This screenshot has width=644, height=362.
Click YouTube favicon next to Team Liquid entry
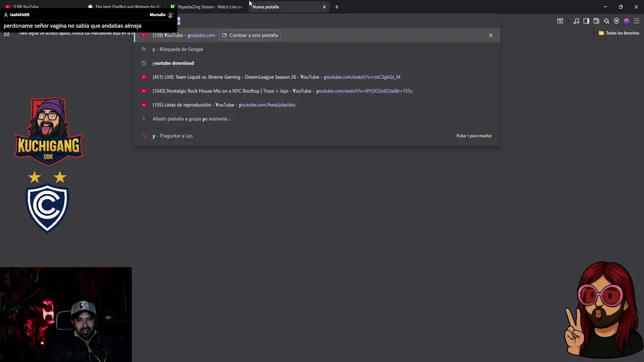pos(144,77)
